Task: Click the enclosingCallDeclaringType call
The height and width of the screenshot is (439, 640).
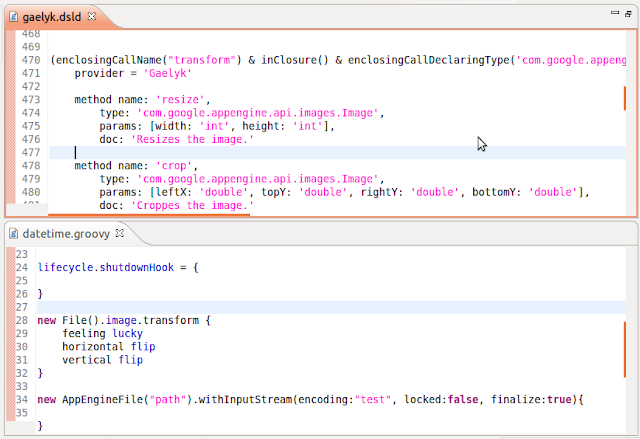Action: (487, 60)
